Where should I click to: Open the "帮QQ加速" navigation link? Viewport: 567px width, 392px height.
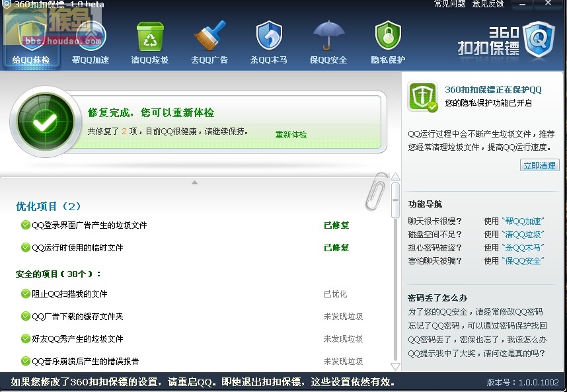tap(523, 221)
